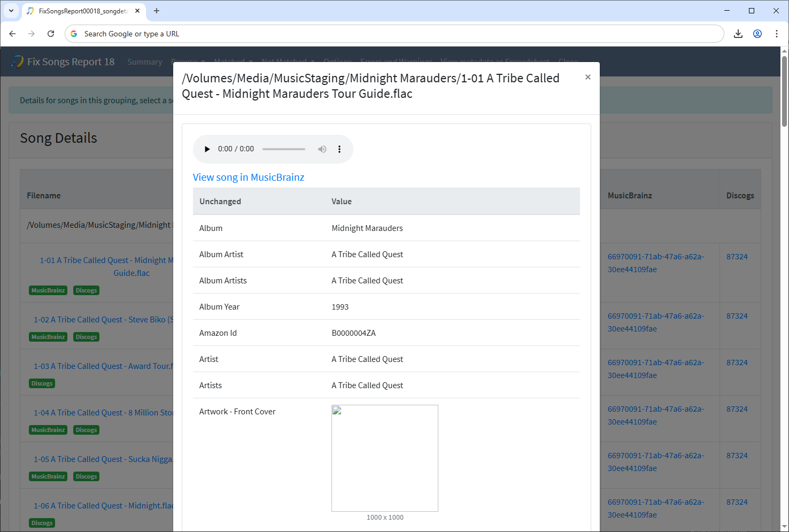Open MusicBrainz ID link for track 1-05

click(x=656, y=462)
